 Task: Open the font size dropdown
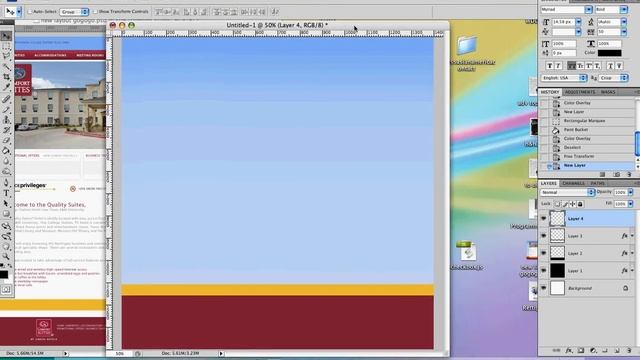(578, 22)
